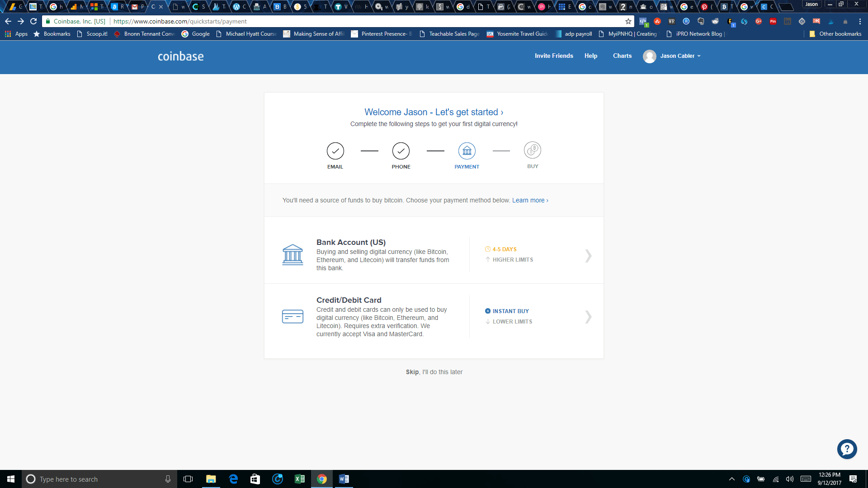Click the Coinbase logo in header
This screenshot has width=868, height=488.
tap(180, 56)
